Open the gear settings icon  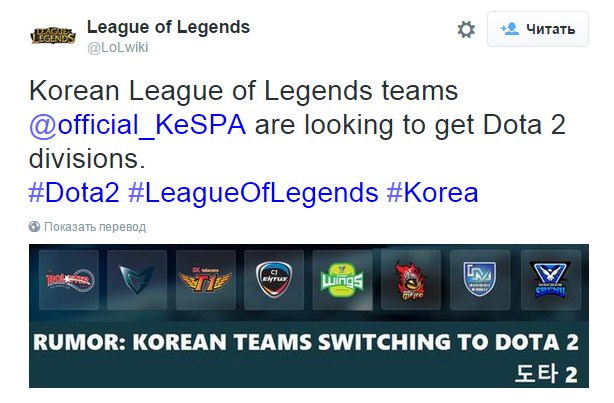(x=466, y=29)
